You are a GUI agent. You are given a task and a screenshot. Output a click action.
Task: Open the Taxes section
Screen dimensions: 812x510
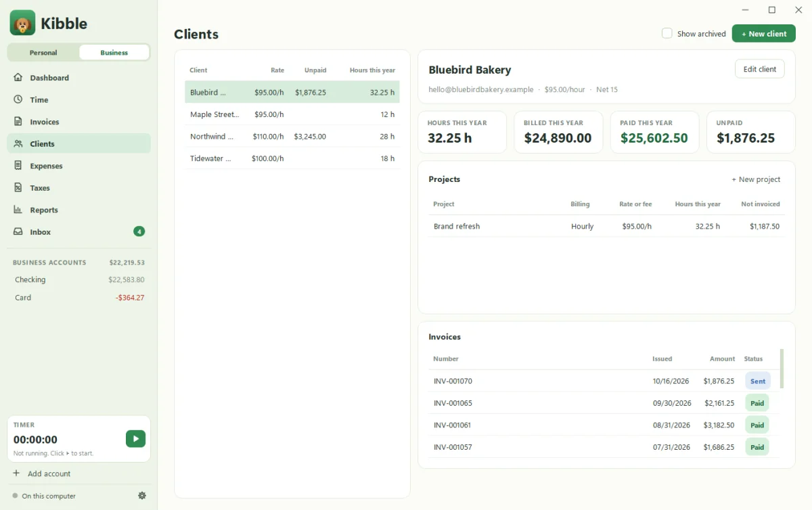pyautogui.click(x=78, y=187)
